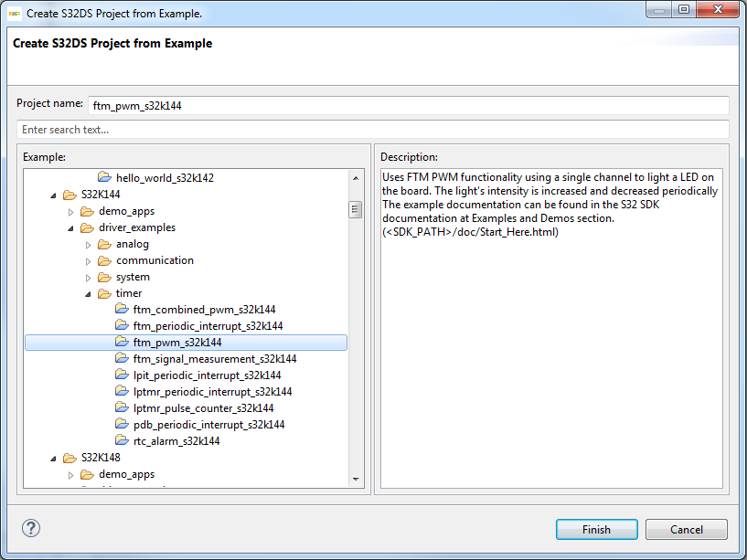Click folder icon of hello_world_s32k142
Image resolution: width=747 pixels, height=560 pixels.
tap(104, 177)
